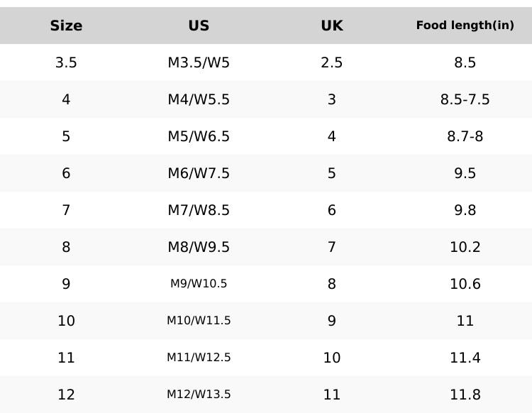The image size is (532, 413).
Task: Click the 8.5-7.5 length value
Action: click(x=465, y=99)
